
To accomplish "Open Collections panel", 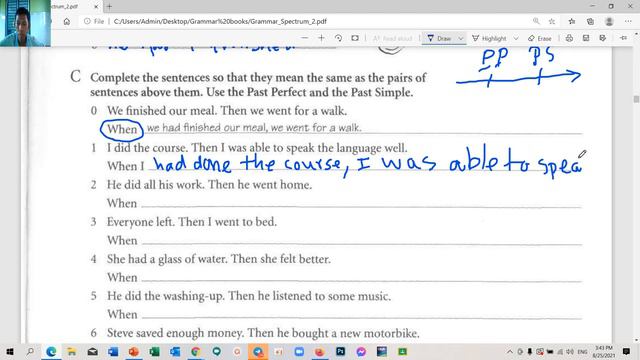I will 590,21.
